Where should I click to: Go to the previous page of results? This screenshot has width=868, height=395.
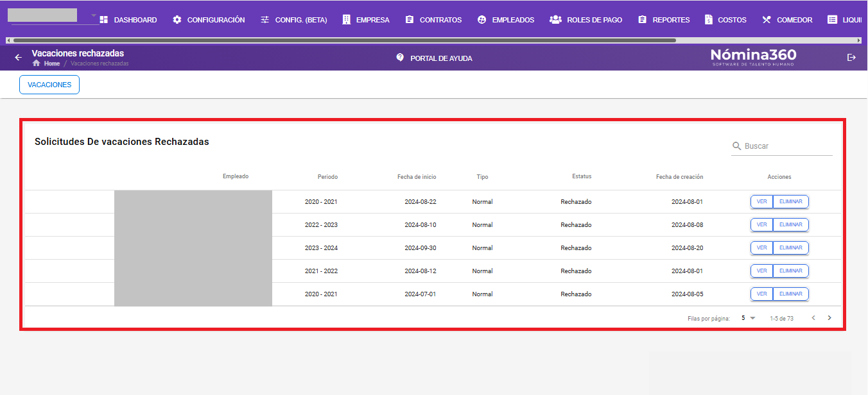pos(813,318)
